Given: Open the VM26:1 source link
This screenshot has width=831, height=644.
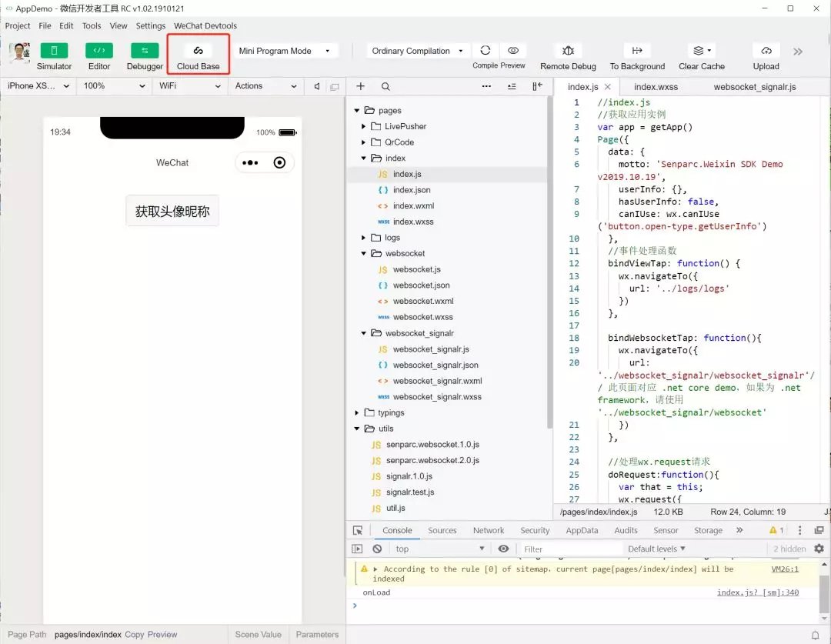Looking at the screenshot, I should click(x=785, y=569).
